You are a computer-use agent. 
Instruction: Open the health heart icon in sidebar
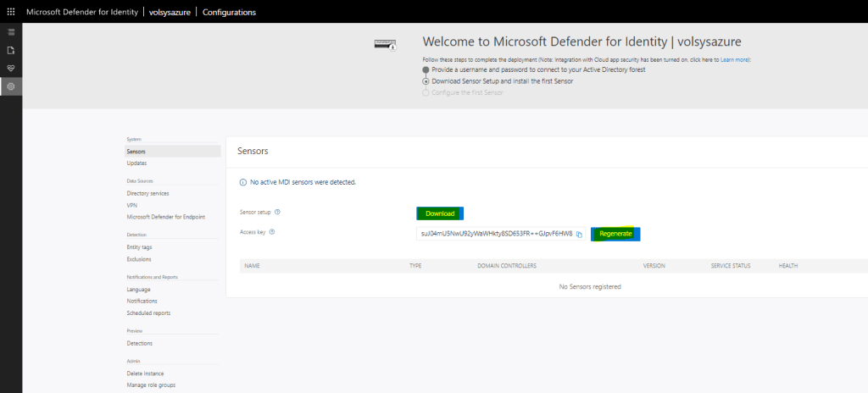click(x=11, y=68)
